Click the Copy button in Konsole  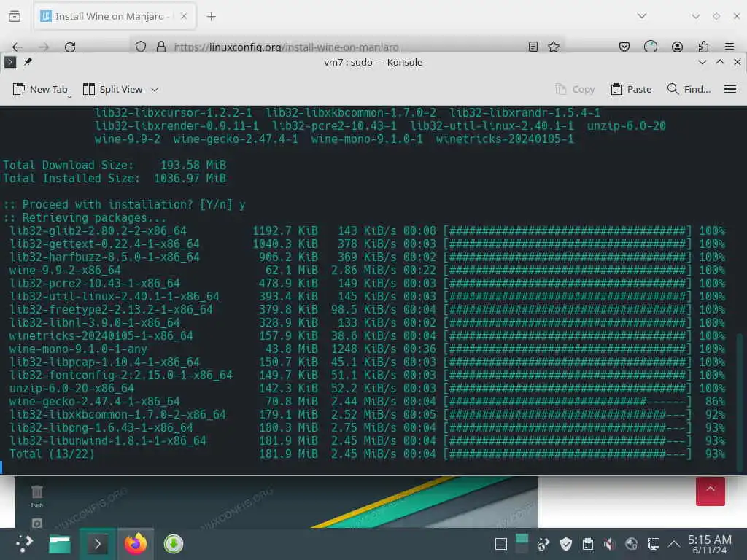pyautogui.click(x=575, y=89)
